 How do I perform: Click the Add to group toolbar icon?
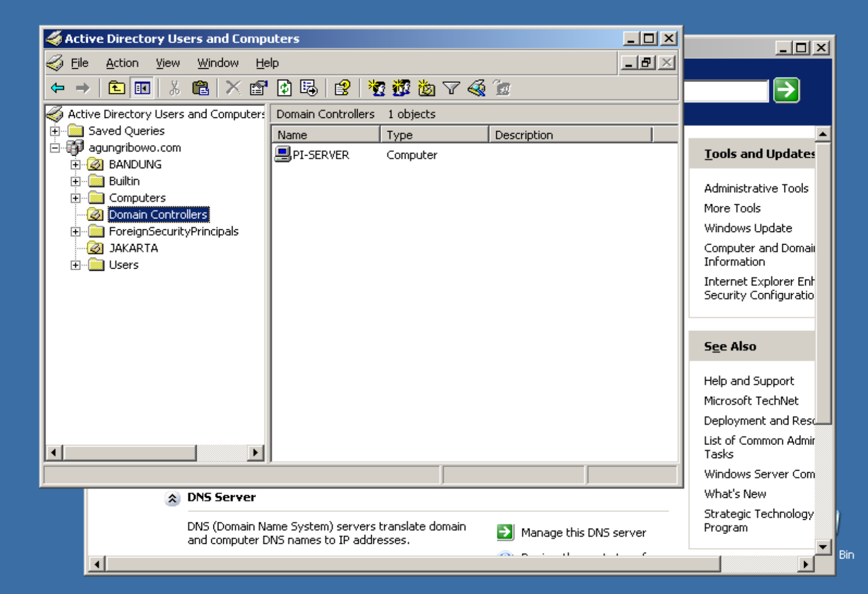pos(502,88)
